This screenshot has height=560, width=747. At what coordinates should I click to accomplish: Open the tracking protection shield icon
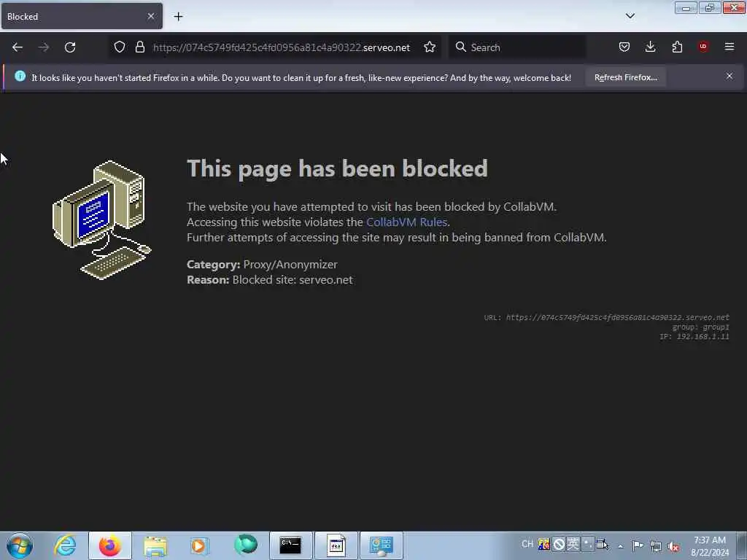(120, 47)
